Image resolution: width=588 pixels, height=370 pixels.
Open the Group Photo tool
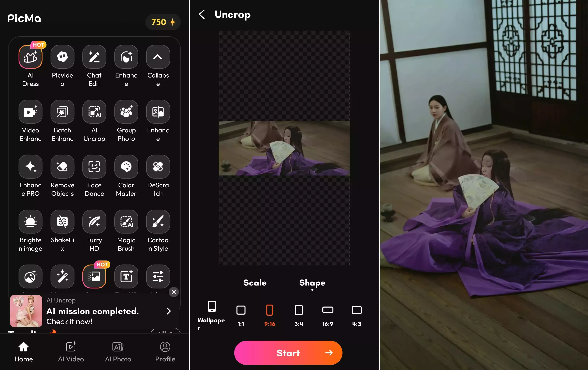point(126,112)
